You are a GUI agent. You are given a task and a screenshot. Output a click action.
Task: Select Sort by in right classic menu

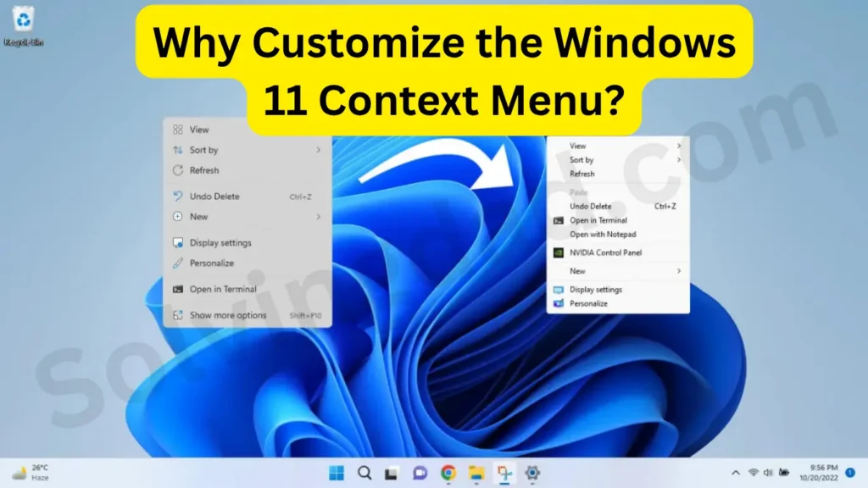pos(618,160)
